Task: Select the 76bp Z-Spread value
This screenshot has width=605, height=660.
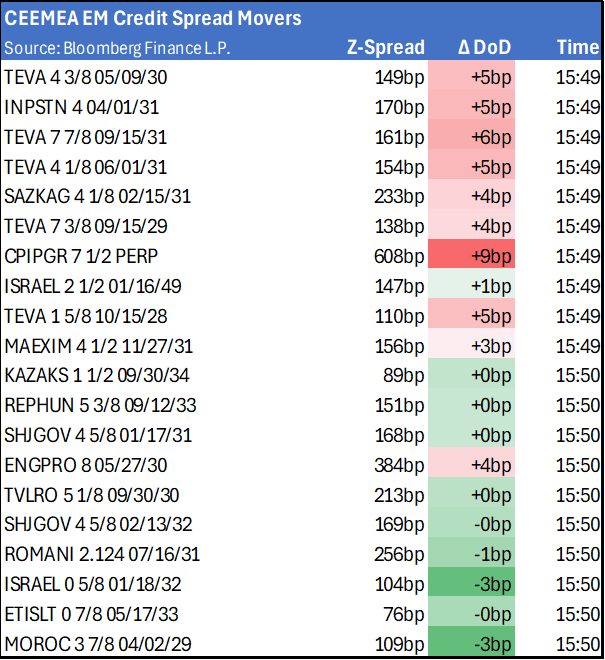Action: point(402,613)
